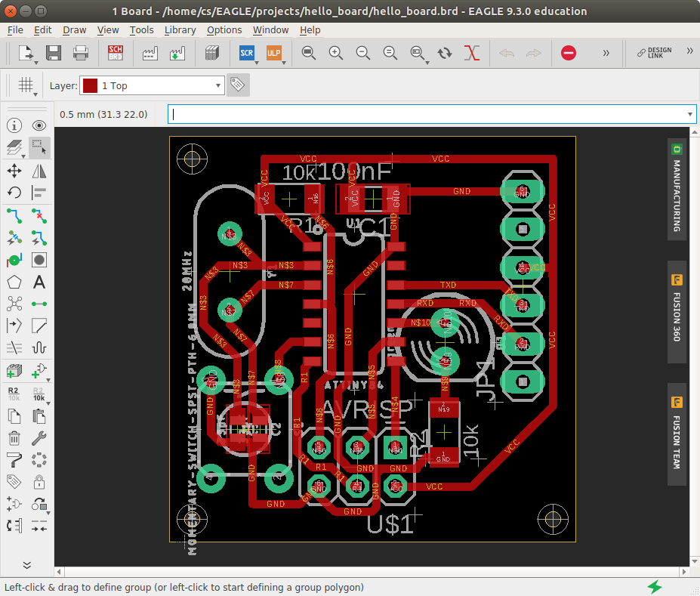
Task: Click the Zoom in magnifier
Action: 336,53
